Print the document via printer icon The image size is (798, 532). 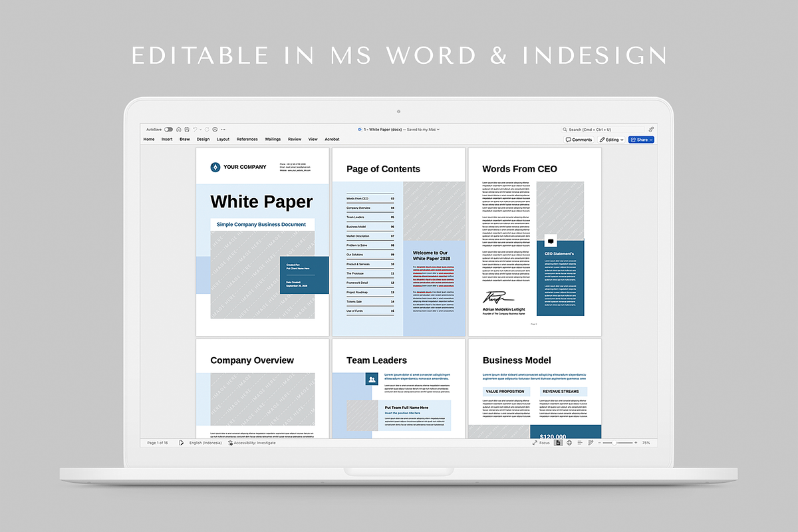click(x=215, y=130)
